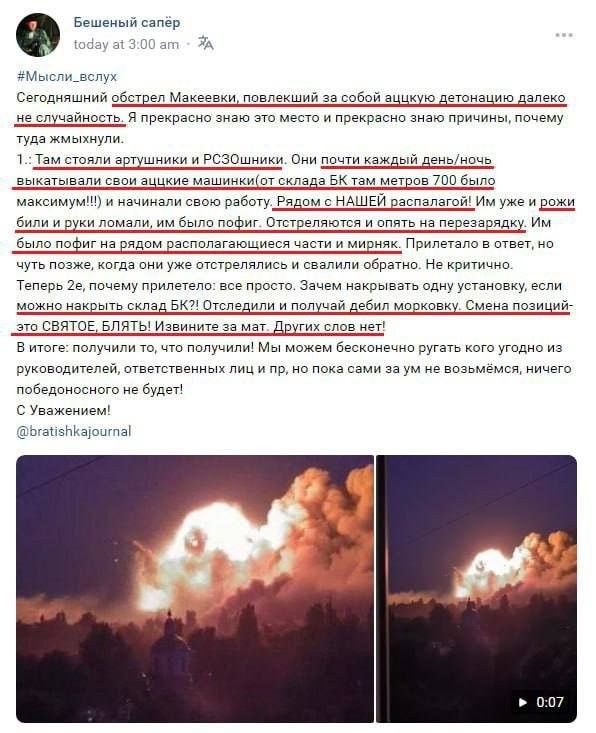Click the 0:07 video duration badge
Viewport: 596px width, 733px height.
click(x=544, y=702)
